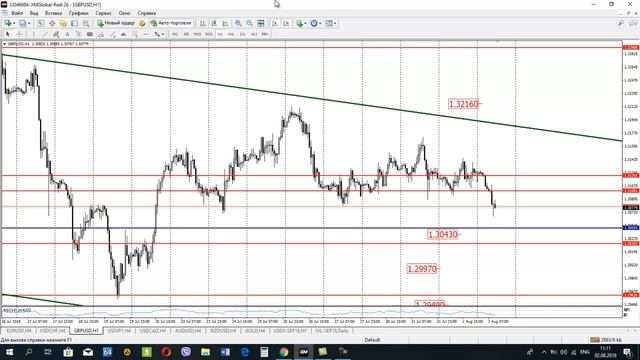The height and width of the screenshot is (360, 640).
Task: Switch to the USDJPY,H4 chart tab
Action: (x=120, y=331)
